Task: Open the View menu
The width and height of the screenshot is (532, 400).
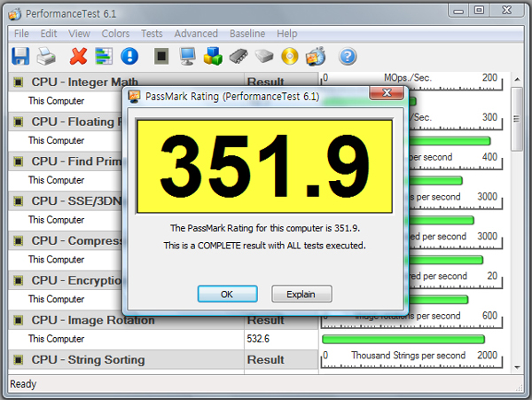Action: click(79, 34)
